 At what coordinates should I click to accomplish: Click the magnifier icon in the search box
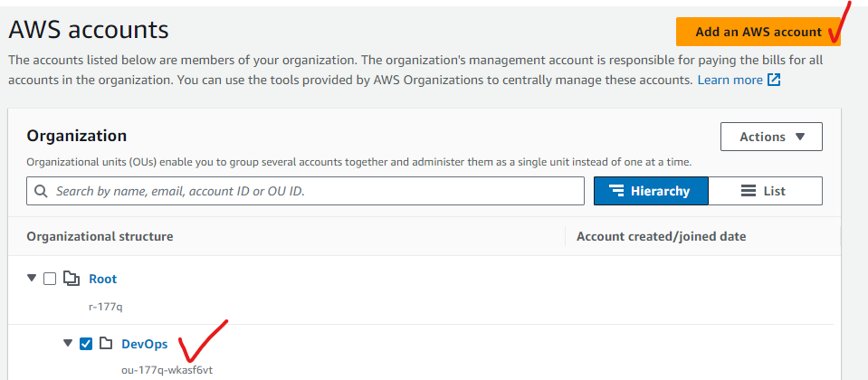(42, 192)
